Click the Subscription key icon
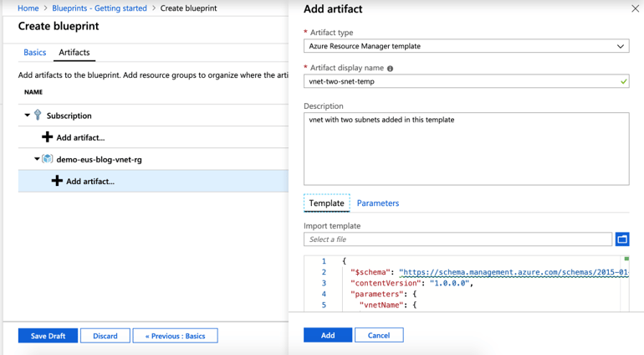The width and height of the screenshot is (644, 355). [38, 115]
